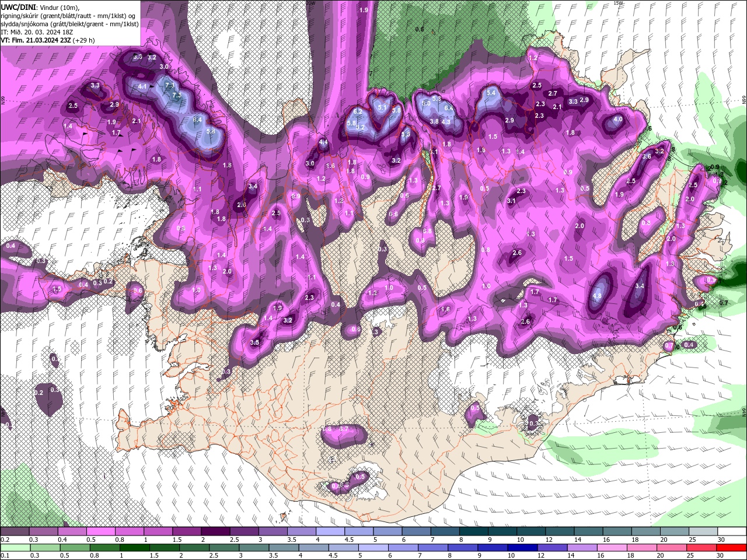This screenshot has width=747, height=560.
Task: Click the 5.4 snowfall value on the map
Action: pos(491,93)
